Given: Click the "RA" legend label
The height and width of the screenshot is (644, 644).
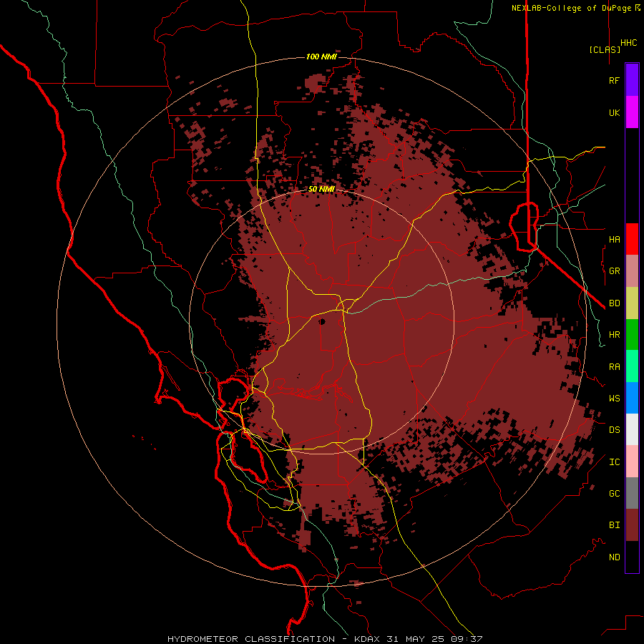Looking at the screenshot, I should click(614, 367).
